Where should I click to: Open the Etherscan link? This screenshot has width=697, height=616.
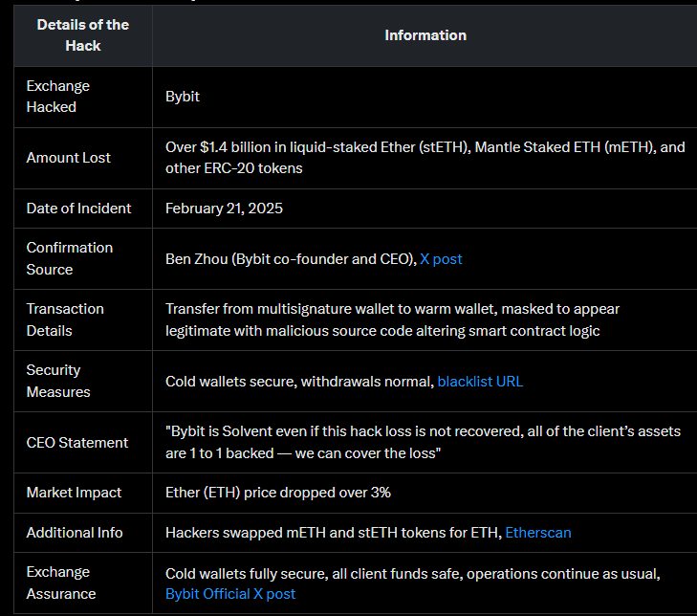538,533
